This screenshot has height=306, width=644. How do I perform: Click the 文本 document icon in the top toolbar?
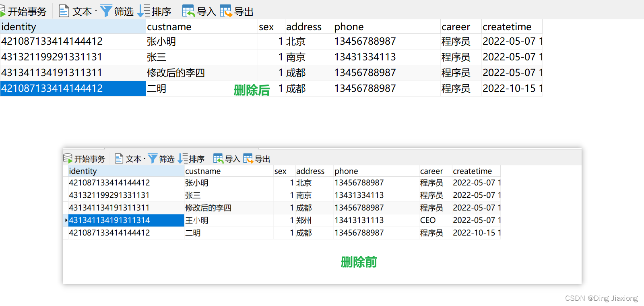tap(64, 11)
